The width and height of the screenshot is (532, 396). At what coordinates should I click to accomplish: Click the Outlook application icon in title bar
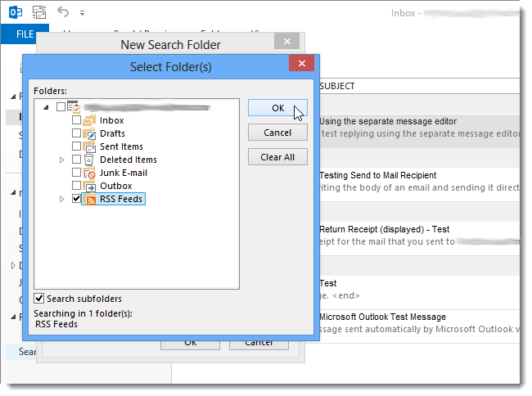pos(16,12)
